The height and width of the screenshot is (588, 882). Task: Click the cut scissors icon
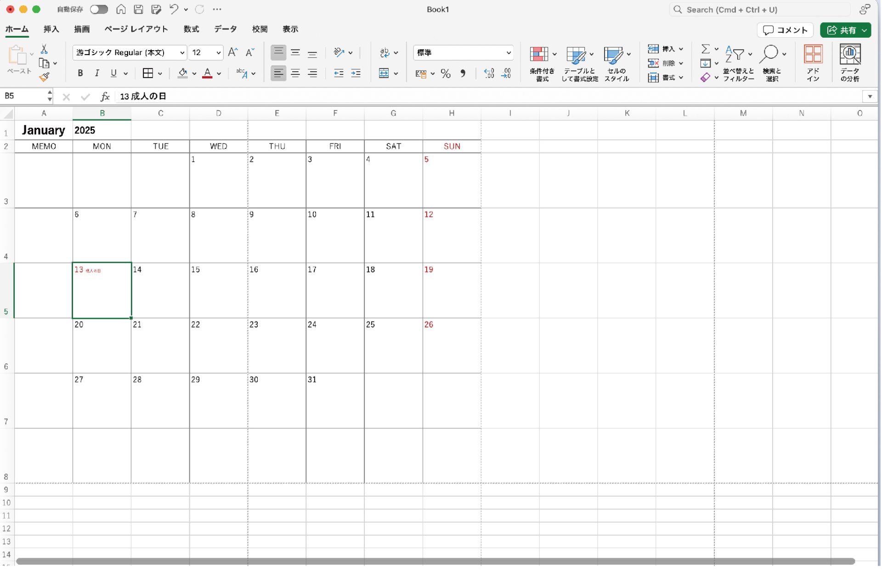click(44, 49)
